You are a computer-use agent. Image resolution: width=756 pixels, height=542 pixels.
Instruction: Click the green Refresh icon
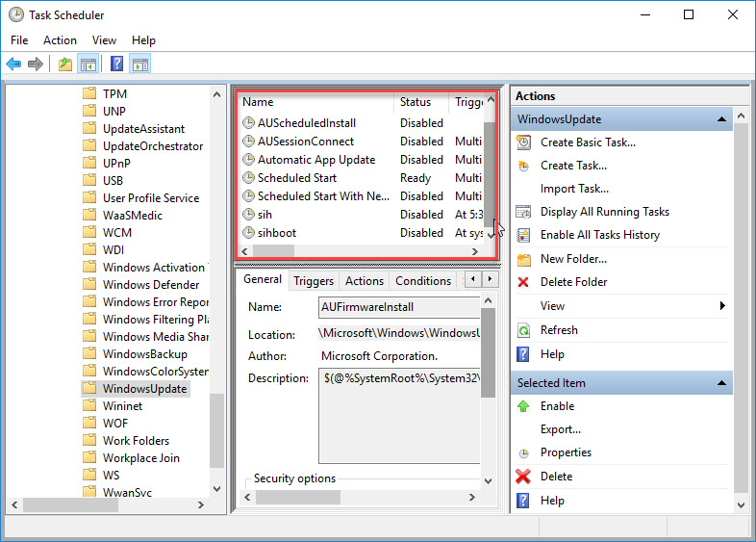[523, 330]
